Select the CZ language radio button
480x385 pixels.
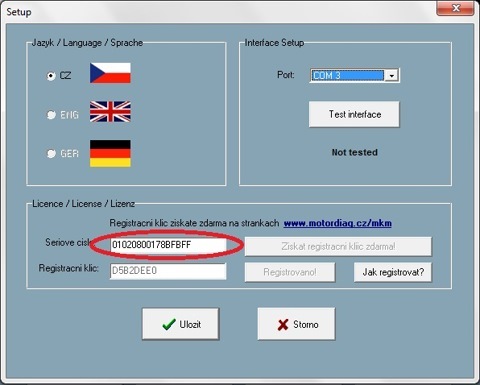51,76
